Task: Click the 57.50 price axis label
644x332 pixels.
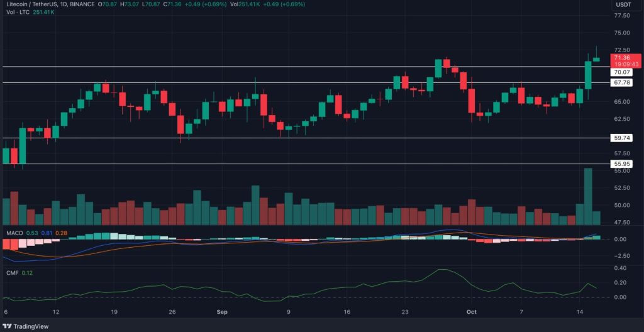Action: point(622,153)
